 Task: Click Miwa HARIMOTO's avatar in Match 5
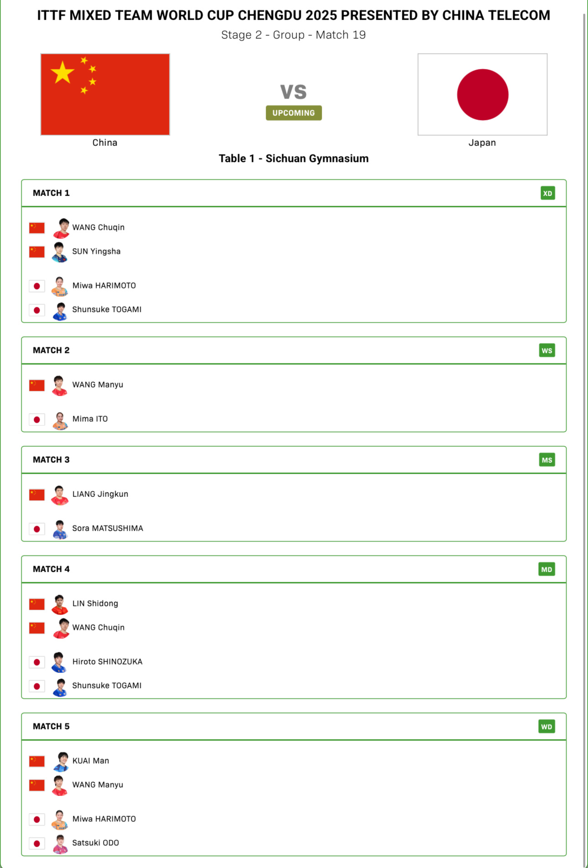[x=60, y=820]
